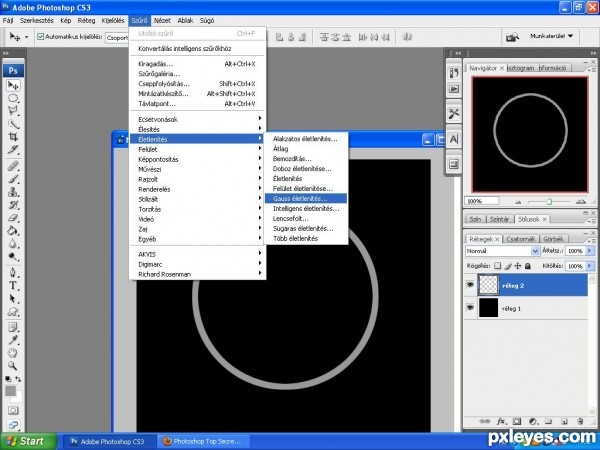Open Szűrőgaléria from filter menu
This screenshot has height=450, width=600.
coord(197,74)
